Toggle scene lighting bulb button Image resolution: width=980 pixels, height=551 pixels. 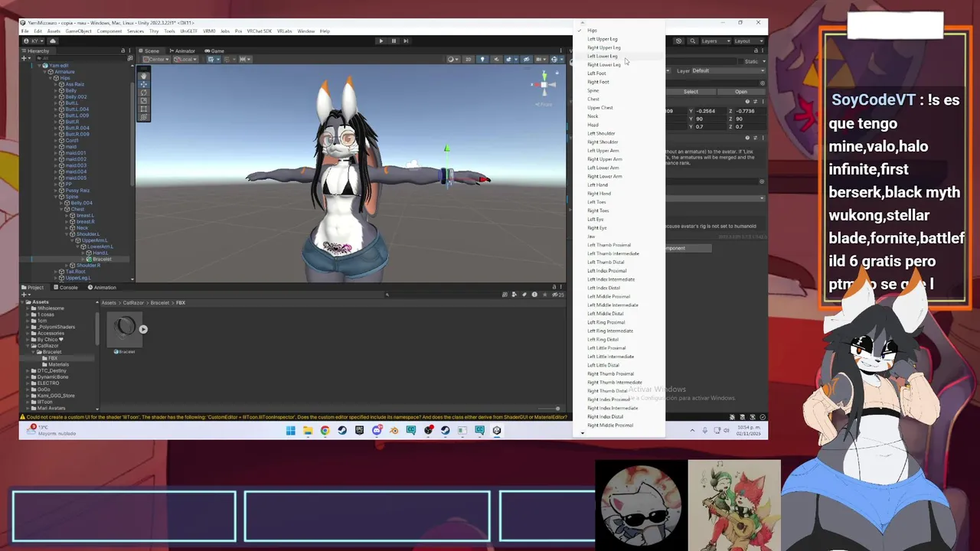click(482, 59)
